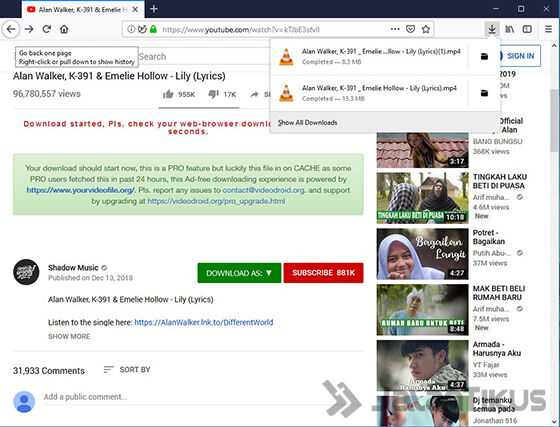
Task: Click Published on Dec 13, 2018 text
Action: click(90, 278)
